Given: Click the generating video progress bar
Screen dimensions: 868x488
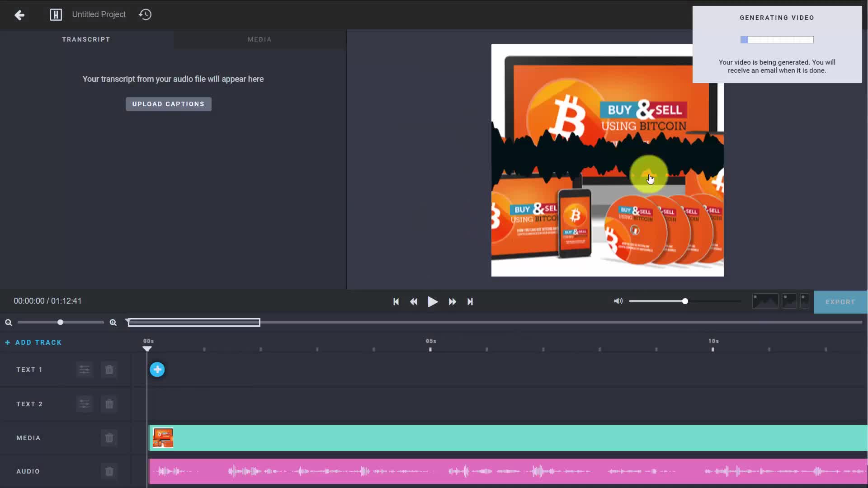Looking at the screenshot, I should click(777, 40).
